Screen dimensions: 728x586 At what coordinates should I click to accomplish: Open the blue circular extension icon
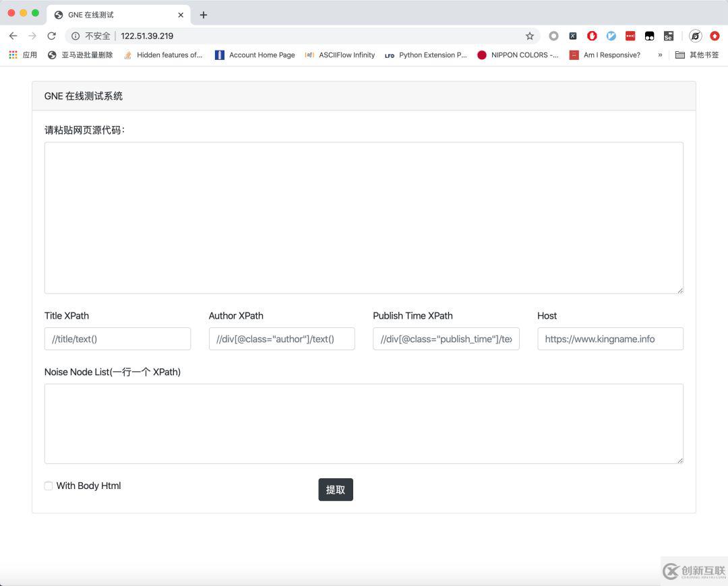click(x=611, y=36)
